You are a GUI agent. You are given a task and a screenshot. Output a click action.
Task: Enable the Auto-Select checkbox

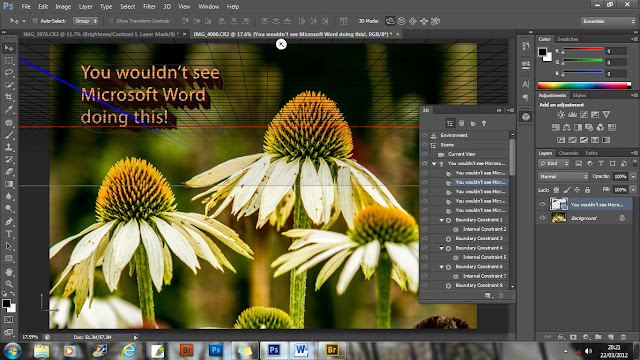coord(35,21)
